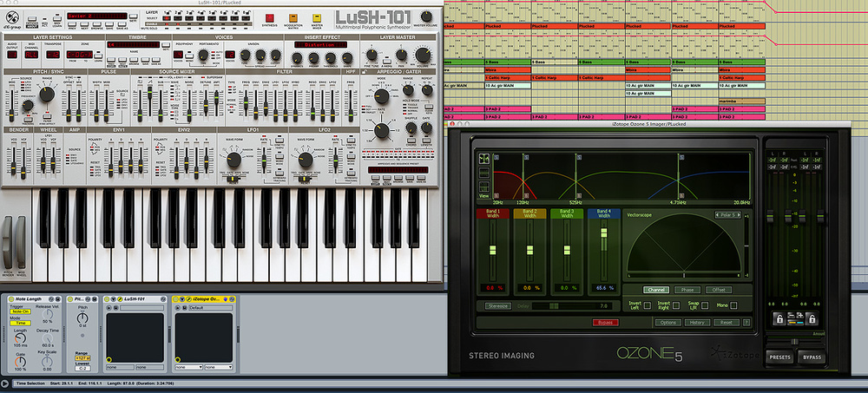
Task: Open Ozone History
Action: coord(697,322)
